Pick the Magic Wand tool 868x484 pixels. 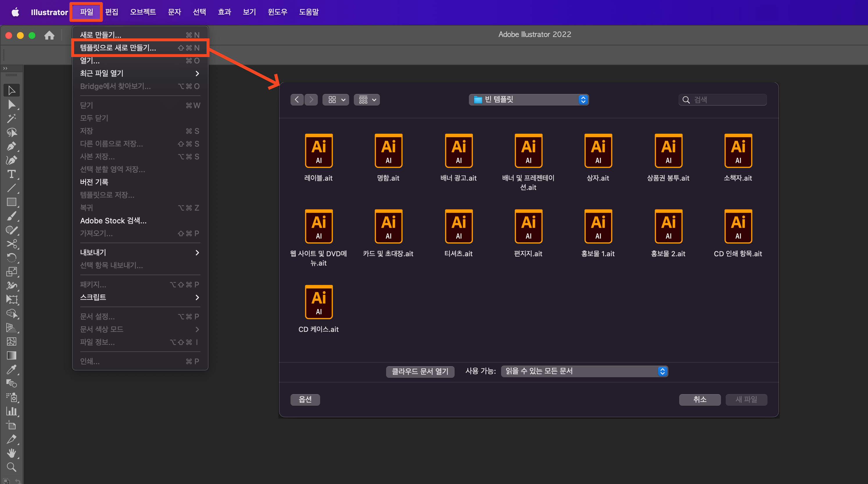[11, 118]
